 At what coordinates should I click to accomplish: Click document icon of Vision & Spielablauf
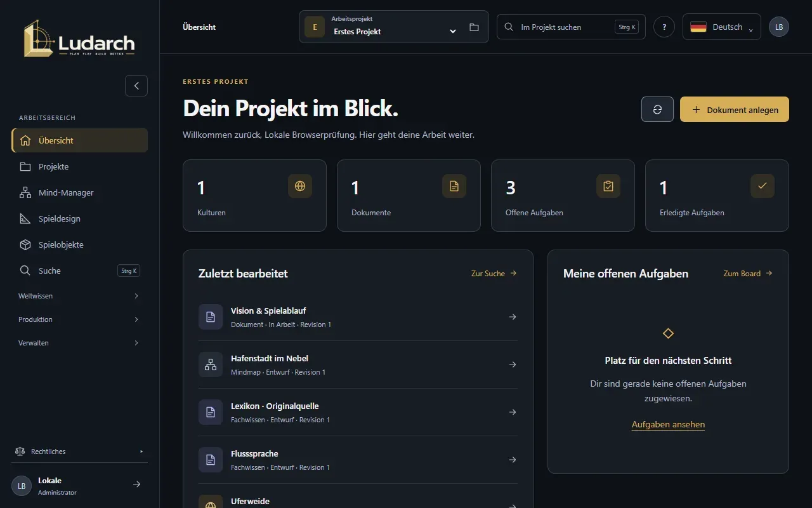tap(211, 317)
